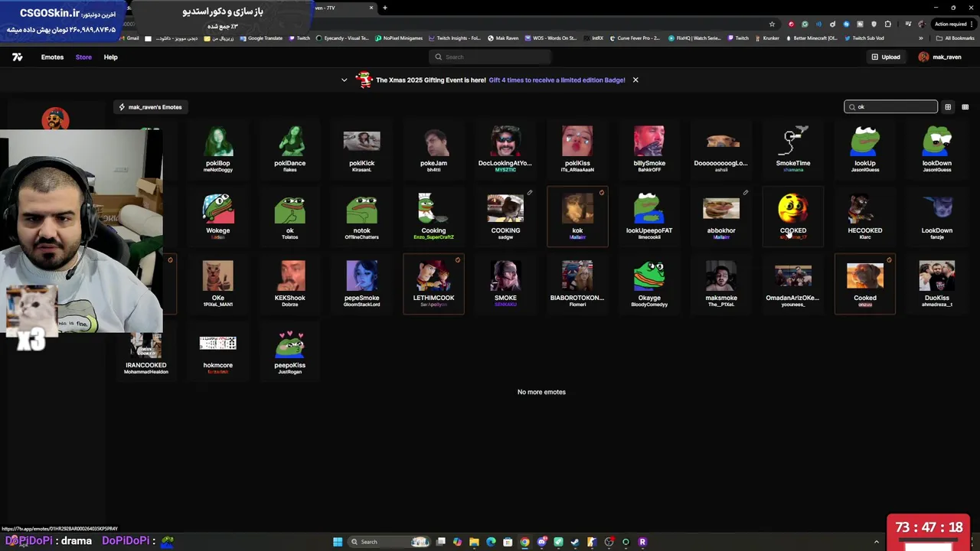
Task: Open the Krunker bookmark
Action: click(766, 38)
